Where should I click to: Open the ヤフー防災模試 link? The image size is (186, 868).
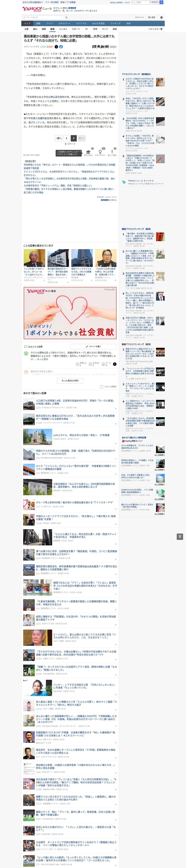pyautogui.click(x=52, y=2)
